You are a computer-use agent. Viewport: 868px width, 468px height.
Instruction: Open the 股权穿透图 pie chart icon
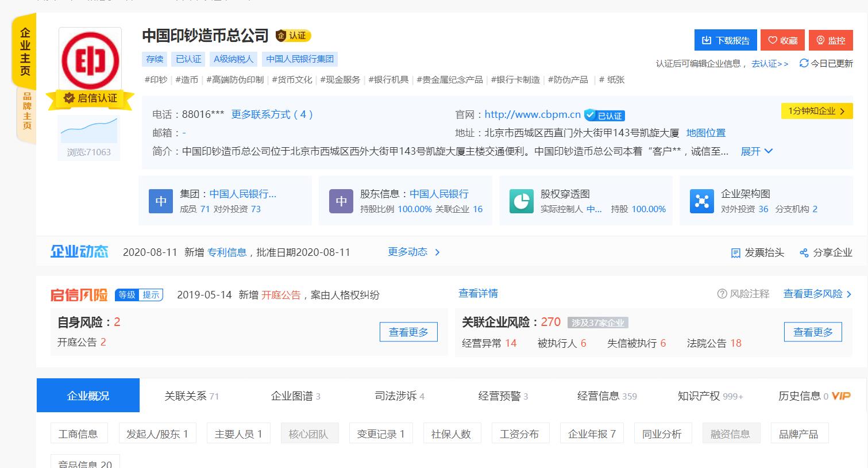tap(522, 201)
